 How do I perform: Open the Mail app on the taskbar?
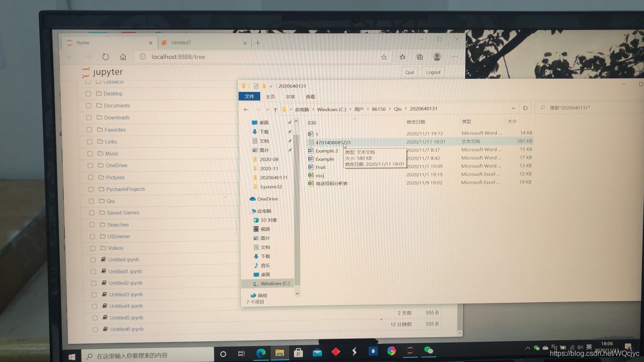tap(317, 352)
